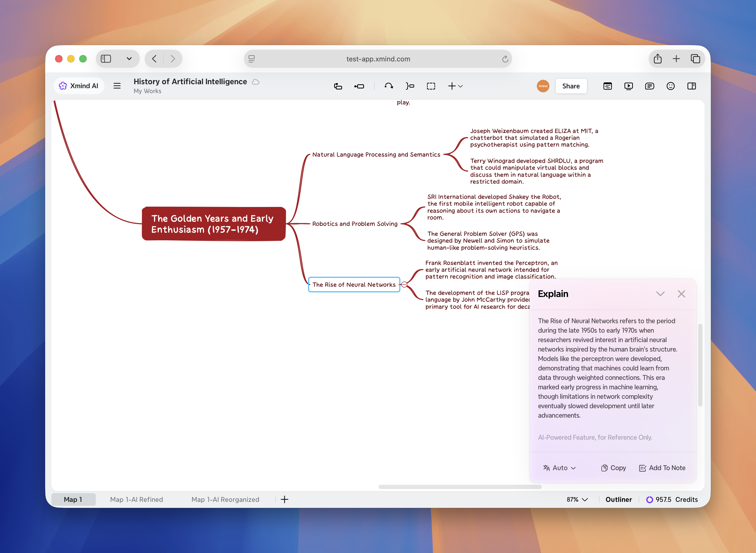Add a summary bracket
Viewport: 756px width, 553px height.
pos(410,86)
